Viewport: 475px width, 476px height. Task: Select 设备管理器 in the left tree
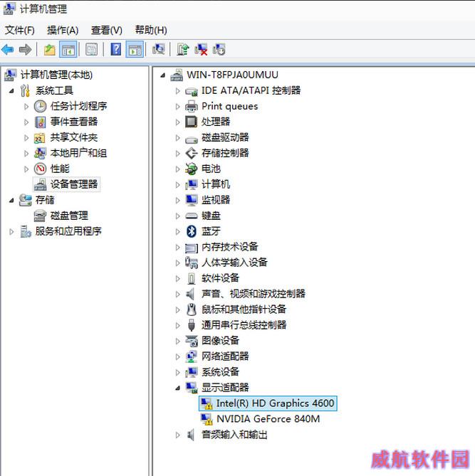pos(74,184)
